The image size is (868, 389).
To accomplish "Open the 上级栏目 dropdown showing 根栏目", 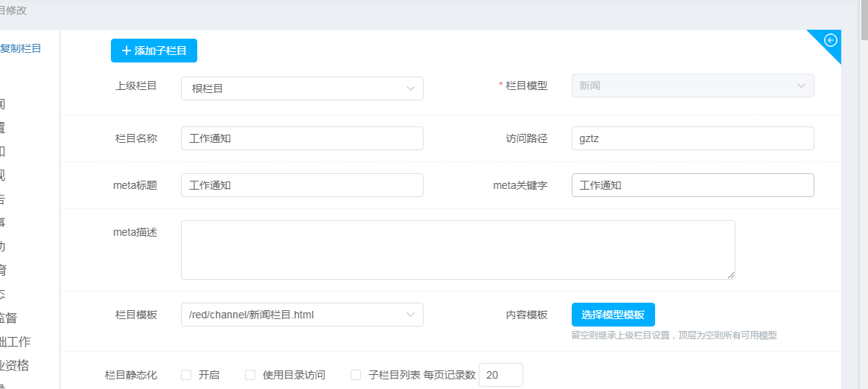I will 301,89.
